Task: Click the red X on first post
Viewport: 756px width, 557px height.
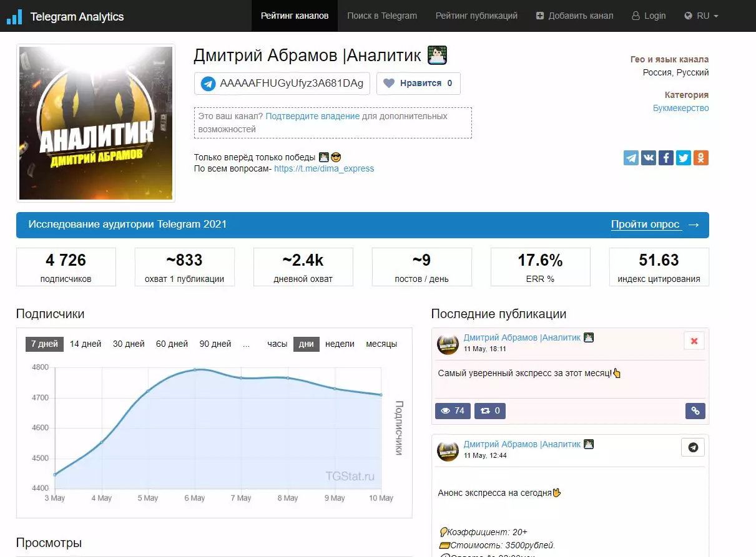Action: click(x=694, y=341)
